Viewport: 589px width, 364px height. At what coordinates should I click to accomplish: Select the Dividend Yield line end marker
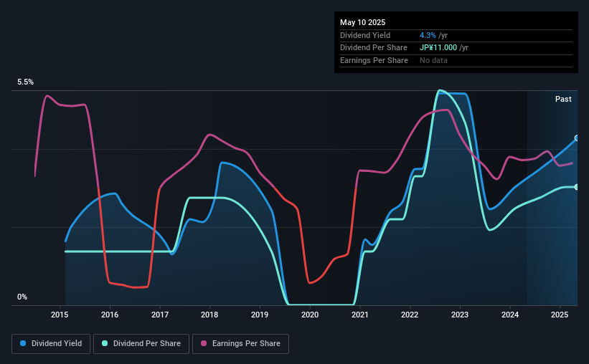(577, 138)
